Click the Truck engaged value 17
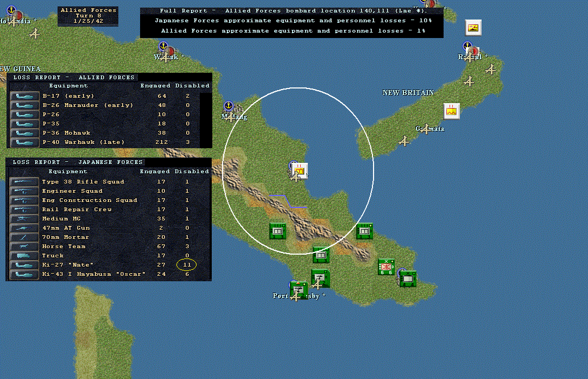The image size is (588, 379). click(161, 256)
